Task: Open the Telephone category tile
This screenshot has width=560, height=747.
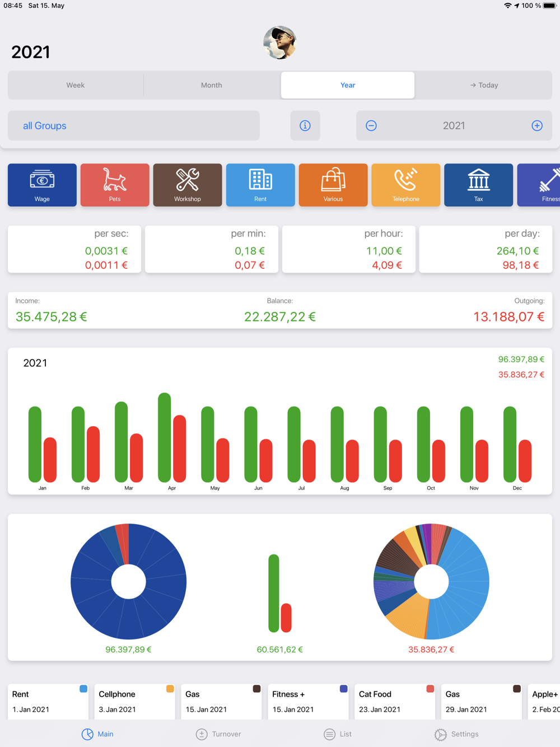Action: [x=406, y=185]
